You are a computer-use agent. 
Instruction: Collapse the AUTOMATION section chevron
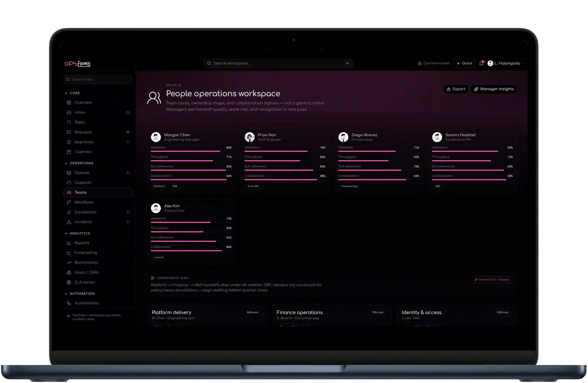pos(66,294)
